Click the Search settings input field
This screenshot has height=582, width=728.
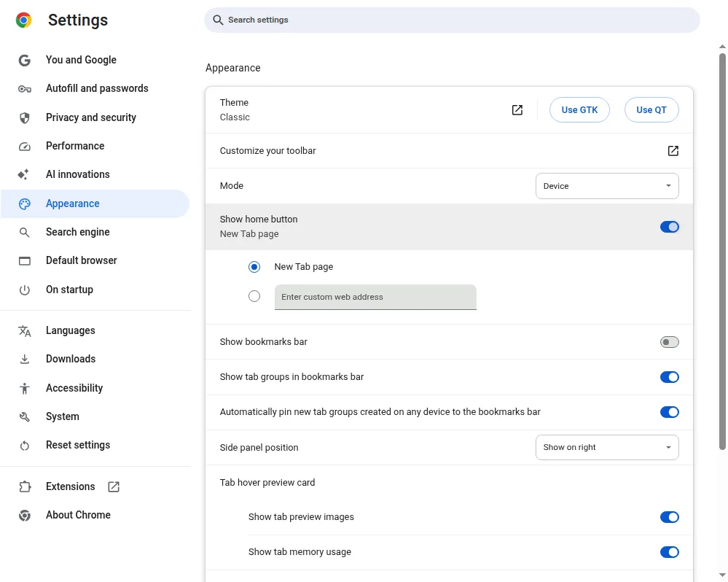(x=453, y=20)
